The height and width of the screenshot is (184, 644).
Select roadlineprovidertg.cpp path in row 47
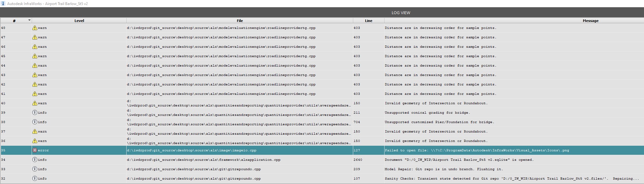point(221,37)
